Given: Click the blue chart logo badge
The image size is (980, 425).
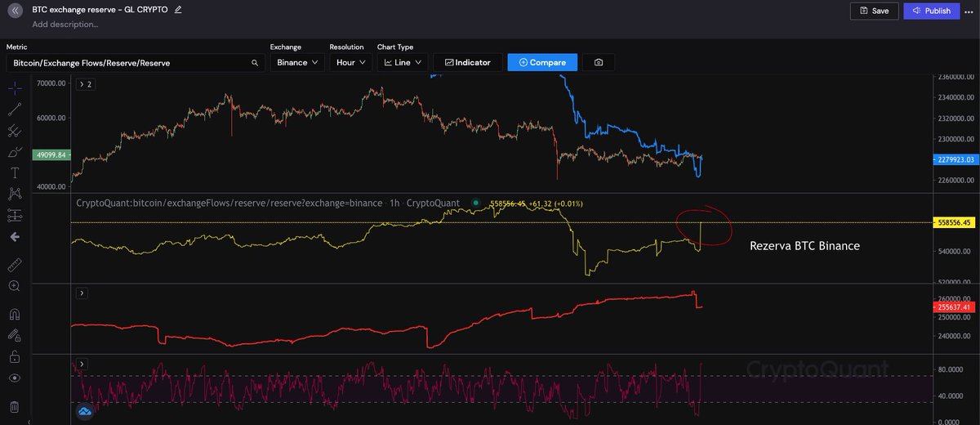Looking at the screenshot, I should click(x=85, y=413).
